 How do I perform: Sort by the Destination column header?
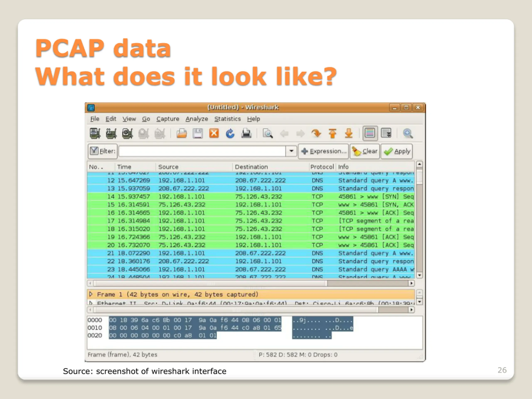point(271,167)
